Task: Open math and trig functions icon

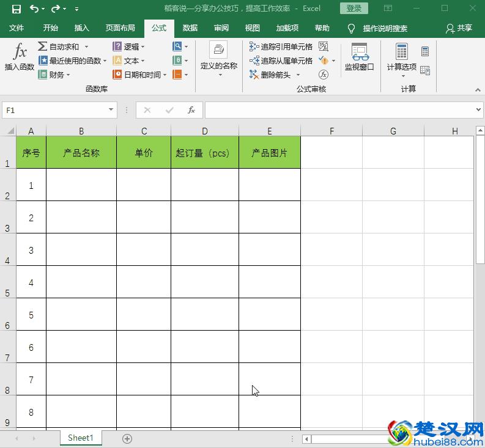Action: pyautogui.click(x=180, y=61)
